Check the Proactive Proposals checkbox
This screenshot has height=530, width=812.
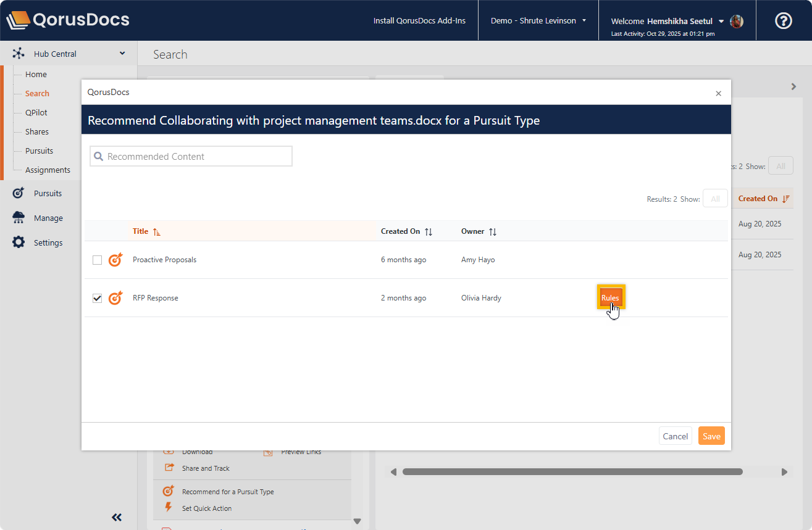(97, 260)
